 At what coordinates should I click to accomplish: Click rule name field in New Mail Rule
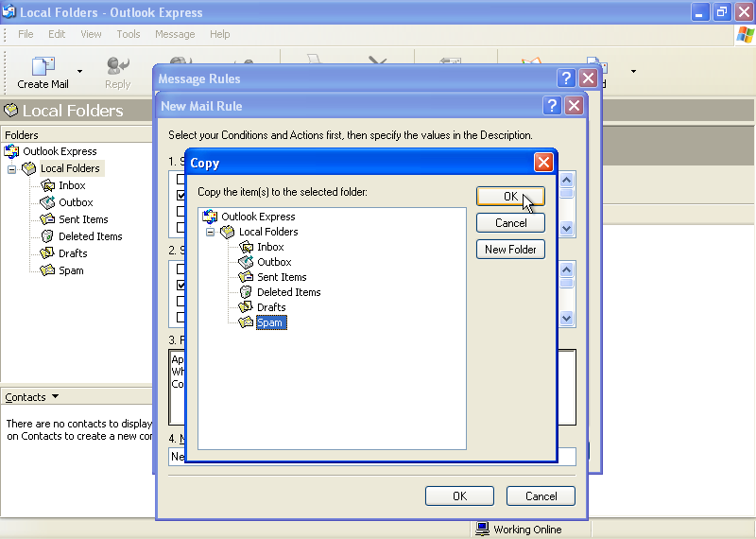(x=371, y=457)
